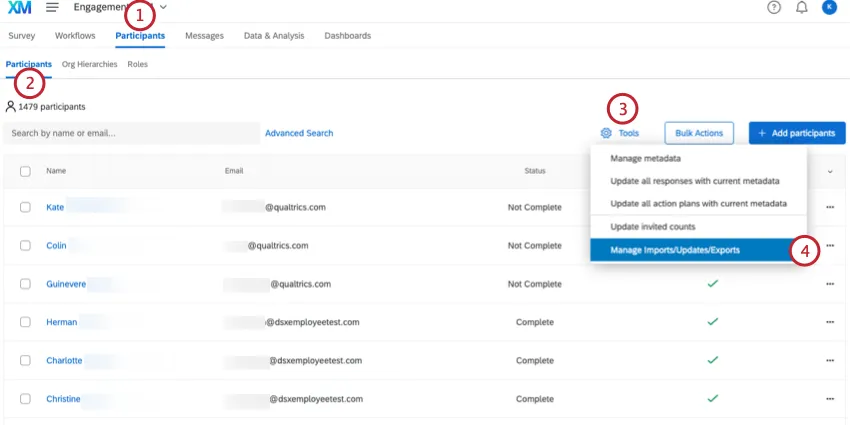The height and width of the screenshot is (425, 850).
Task: Click the XM logo icon
Action: pos(18,8)
